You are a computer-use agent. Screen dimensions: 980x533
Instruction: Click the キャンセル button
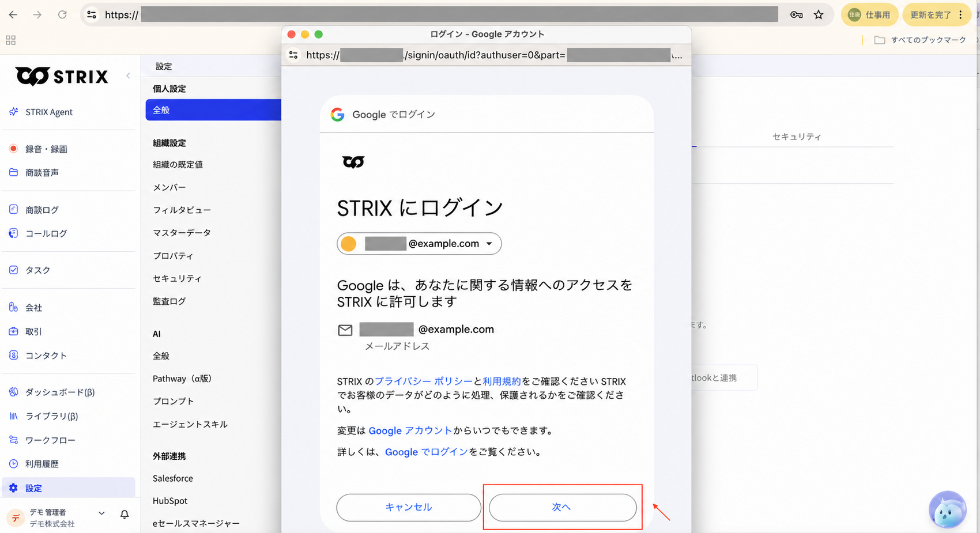coord(409,507)
